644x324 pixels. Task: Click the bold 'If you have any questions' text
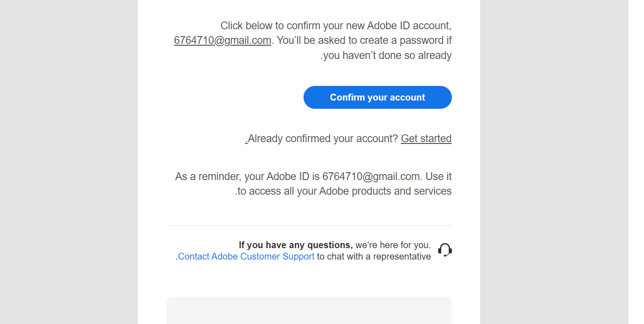295,245
